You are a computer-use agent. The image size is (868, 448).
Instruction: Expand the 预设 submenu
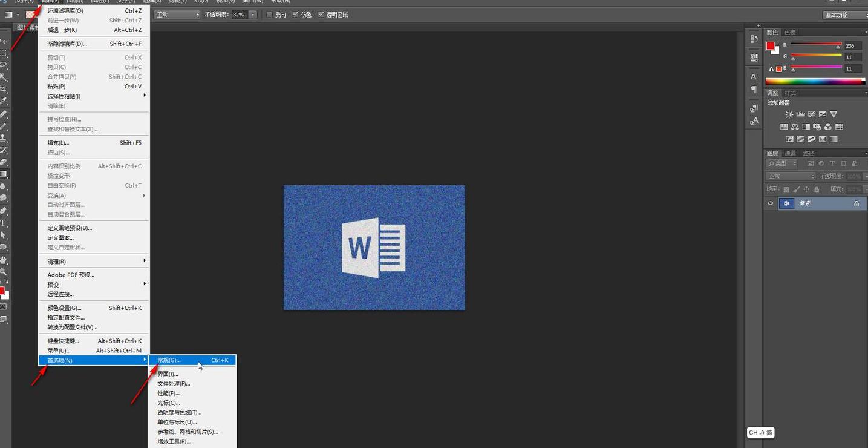tap(94, 285)
